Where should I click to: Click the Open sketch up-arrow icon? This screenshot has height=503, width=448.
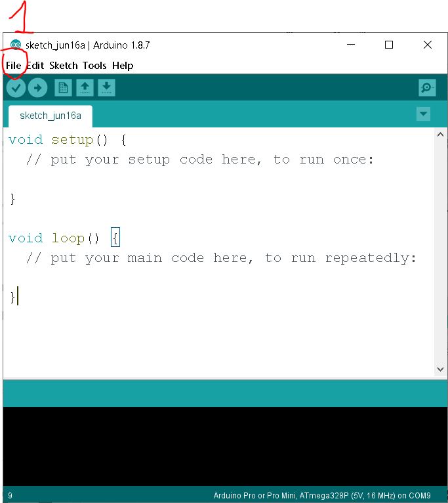(x=85, y=87)
